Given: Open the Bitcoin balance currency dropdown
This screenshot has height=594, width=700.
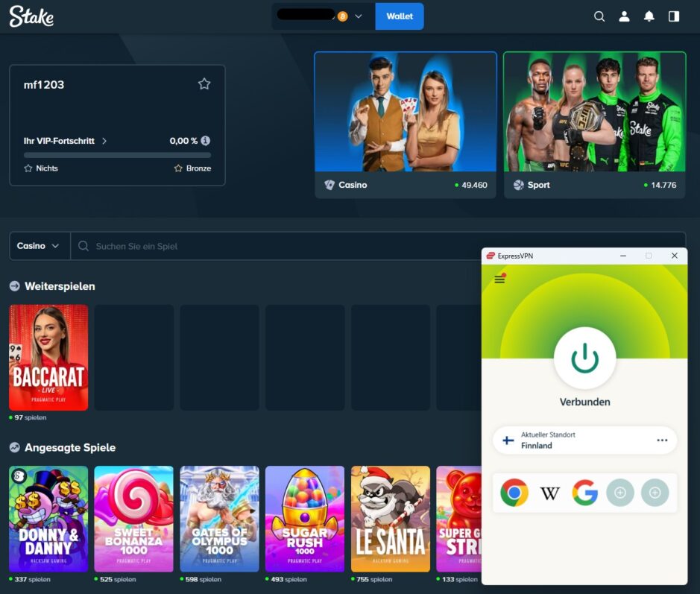Looking at the screenshot, I should click(x=358, y=16).
